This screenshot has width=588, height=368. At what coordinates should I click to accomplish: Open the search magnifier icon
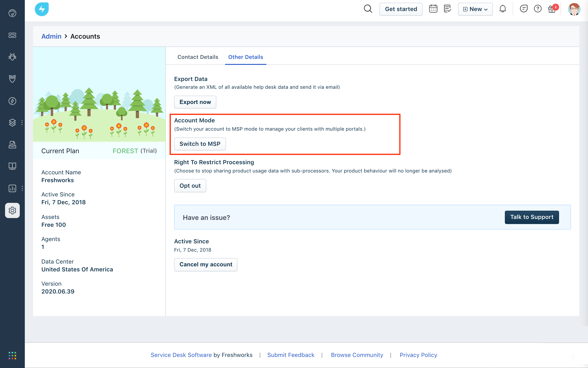368,9
